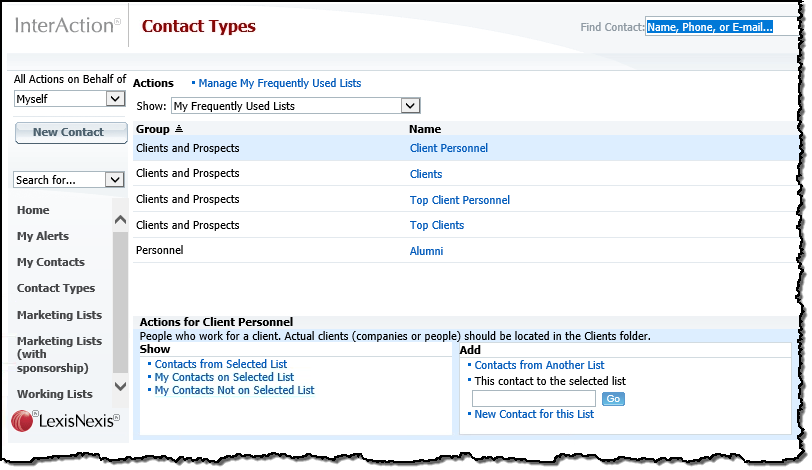Open the Show 'My Frequently Used Lists' dropdown

[x=410, y=106]
